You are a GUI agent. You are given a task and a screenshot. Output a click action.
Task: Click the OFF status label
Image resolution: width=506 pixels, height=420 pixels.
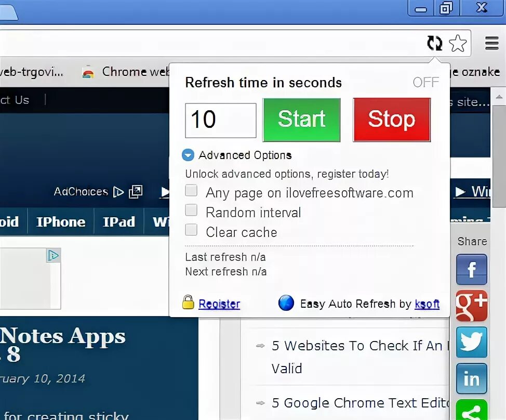click(x=426, y=82)
